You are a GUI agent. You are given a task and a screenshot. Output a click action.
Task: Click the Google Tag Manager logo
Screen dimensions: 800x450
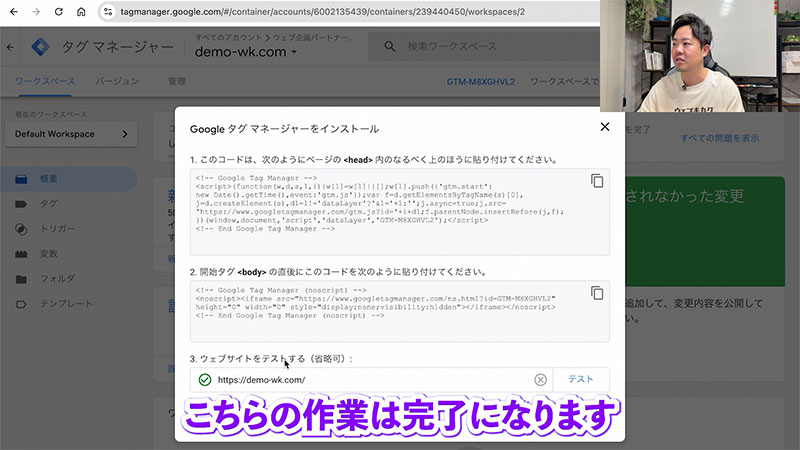pyautogui.click(x=40, y=47)
